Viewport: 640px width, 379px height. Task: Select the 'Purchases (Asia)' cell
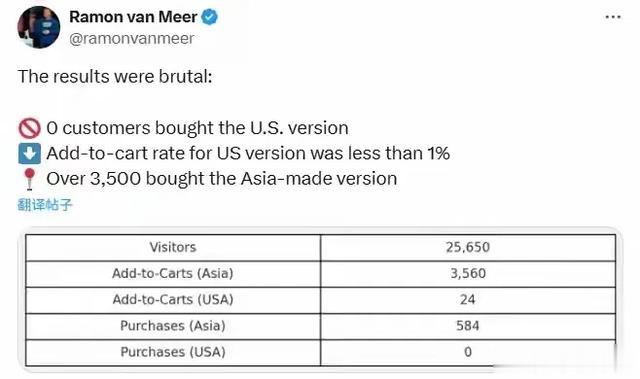point(173,326)
